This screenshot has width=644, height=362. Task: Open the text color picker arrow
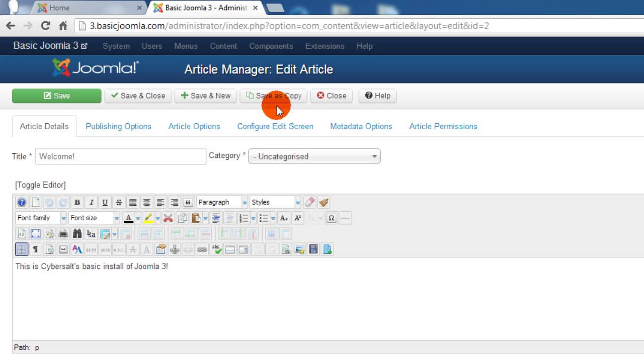click(137, 218)
